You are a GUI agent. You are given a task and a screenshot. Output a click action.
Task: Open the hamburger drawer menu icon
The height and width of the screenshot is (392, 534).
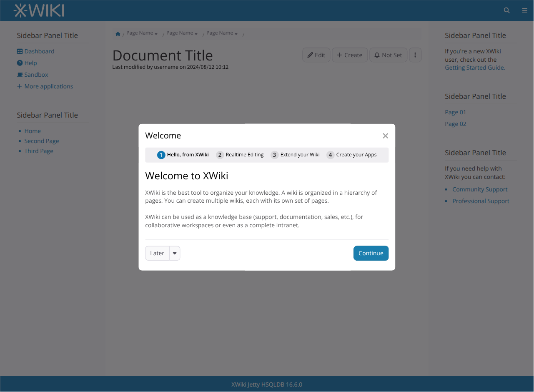click(524, 10)
